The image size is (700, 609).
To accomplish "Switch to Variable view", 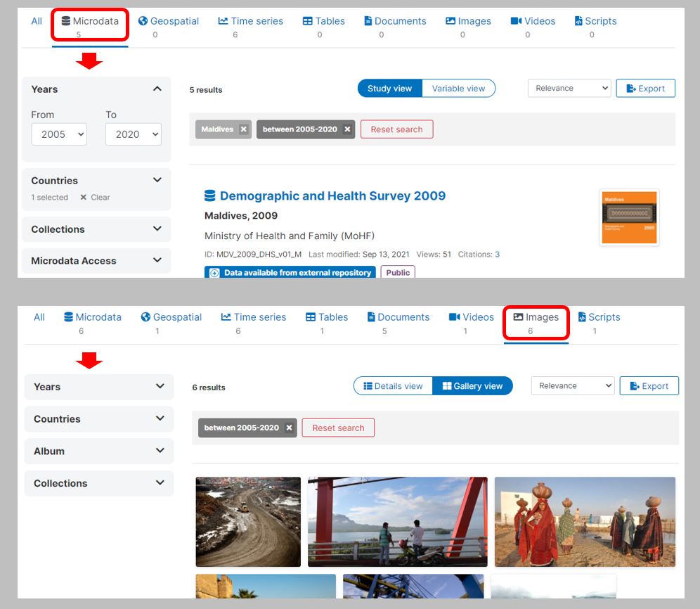I will tap(458, 89).
